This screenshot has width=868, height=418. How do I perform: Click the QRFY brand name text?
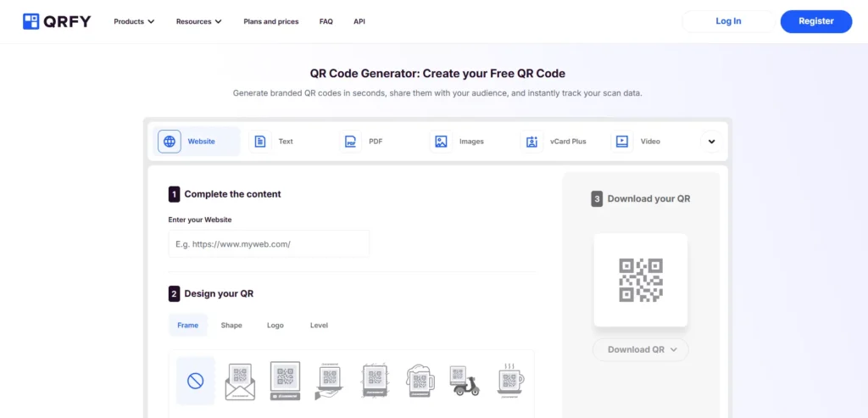tap(68, 21)
